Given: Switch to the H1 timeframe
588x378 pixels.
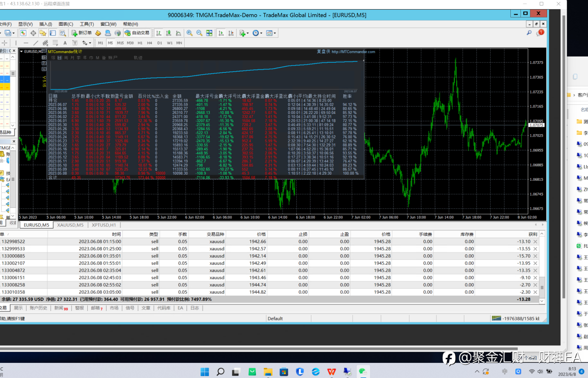Looking at the screenshot, I should coord(140,43).
